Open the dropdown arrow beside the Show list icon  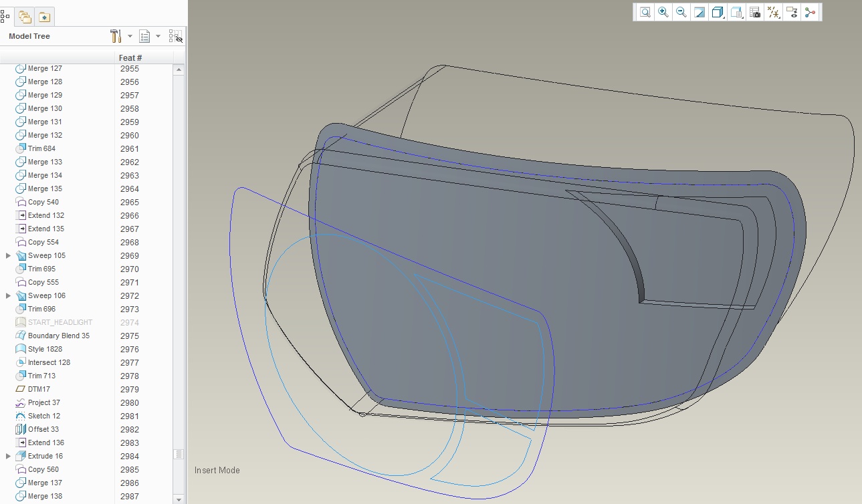pyautogui.click(x=158, y=36)
